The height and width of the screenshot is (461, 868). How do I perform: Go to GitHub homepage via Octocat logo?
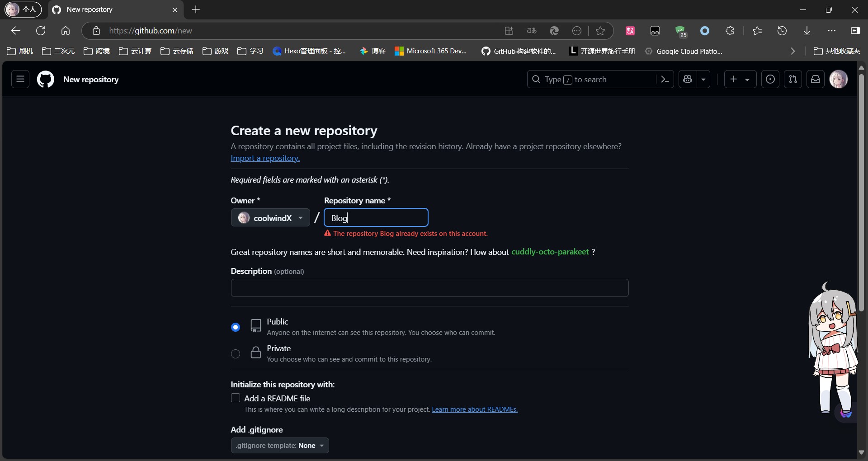point(46,80)
